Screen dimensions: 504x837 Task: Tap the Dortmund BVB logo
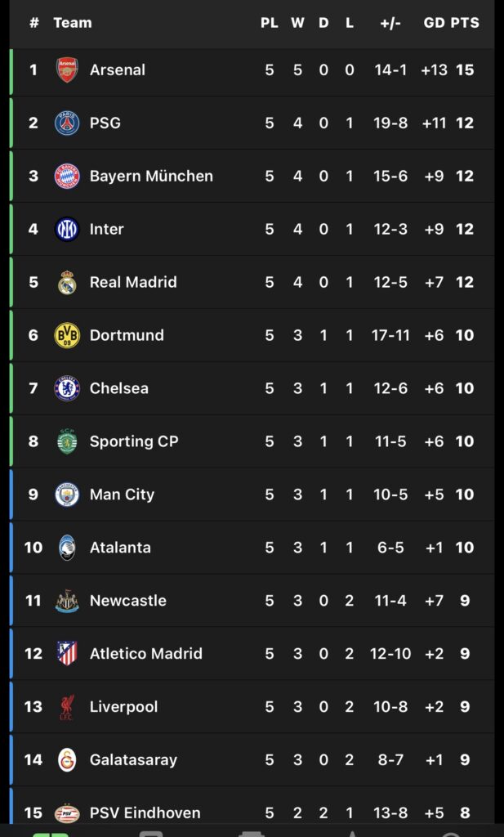coord(67,336)
